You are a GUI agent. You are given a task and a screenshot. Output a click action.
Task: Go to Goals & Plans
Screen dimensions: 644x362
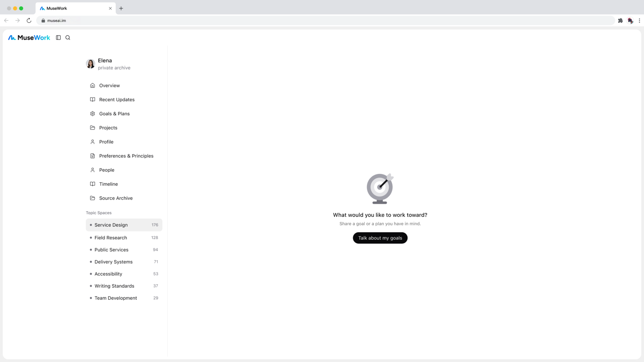[x=124, y=114]
